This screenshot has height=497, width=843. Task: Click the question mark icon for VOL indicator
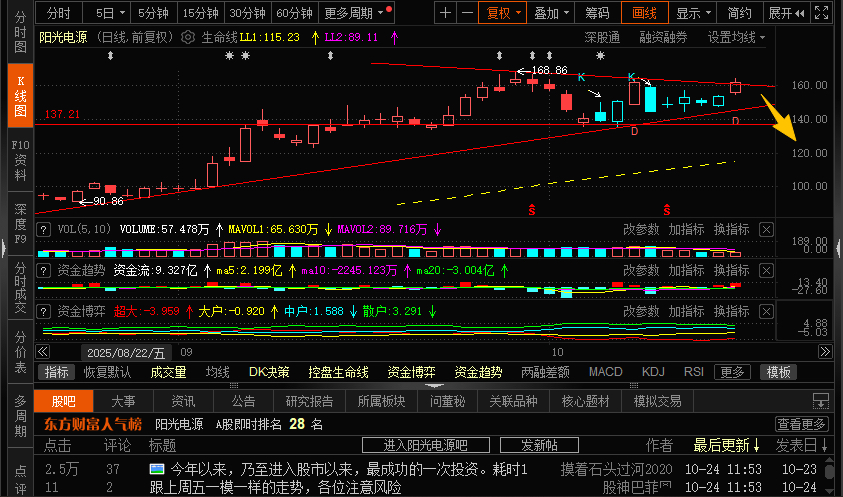44,230
